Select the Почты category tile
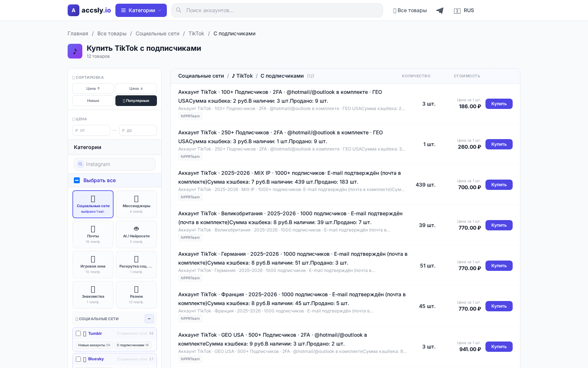 pyautogui.click(x=93, y=234)
